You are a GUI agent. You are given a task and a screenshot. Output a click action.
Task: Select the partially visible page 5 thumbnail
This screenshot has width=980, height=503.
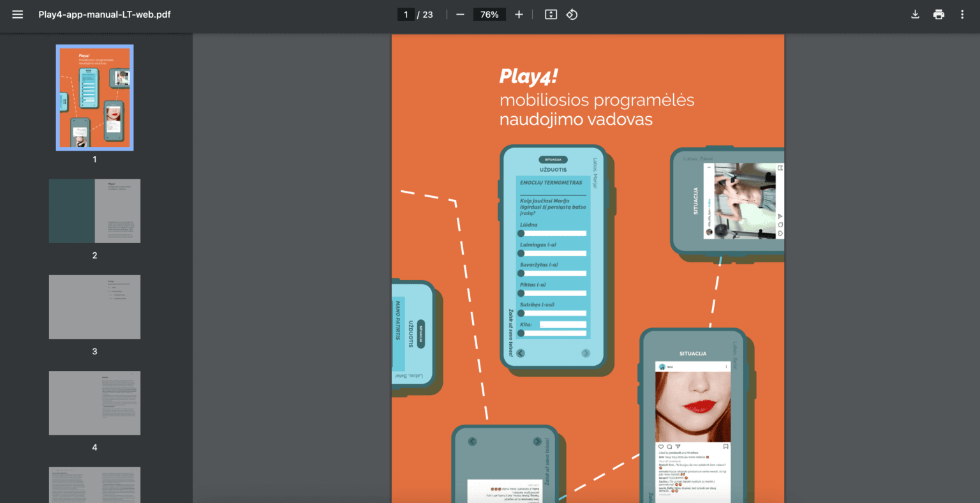94,484
